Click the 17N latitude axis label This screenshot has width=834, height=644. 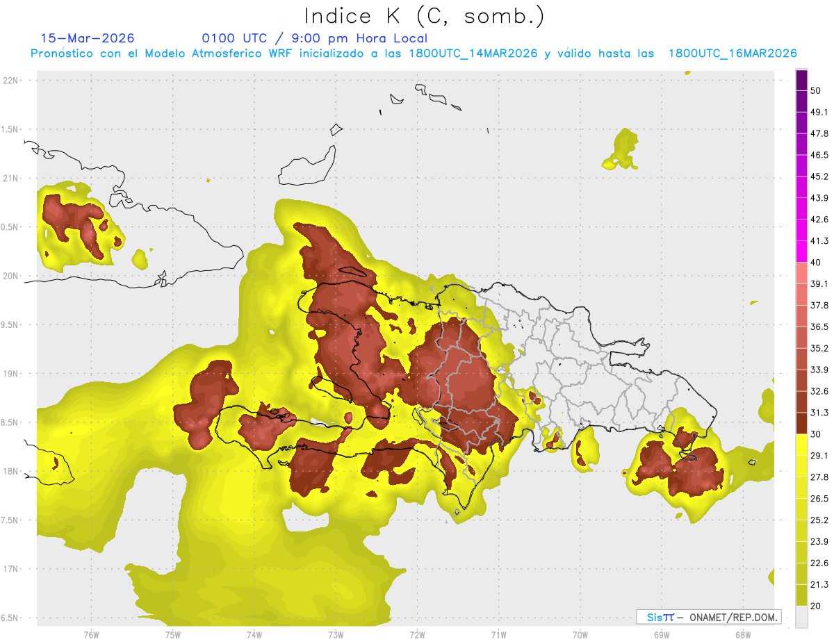12,569
